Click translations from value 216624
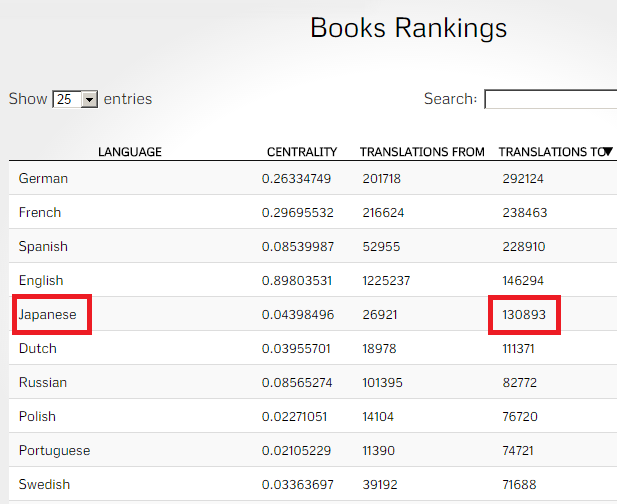This screenshot has height=504, width=617. (383, 213)
